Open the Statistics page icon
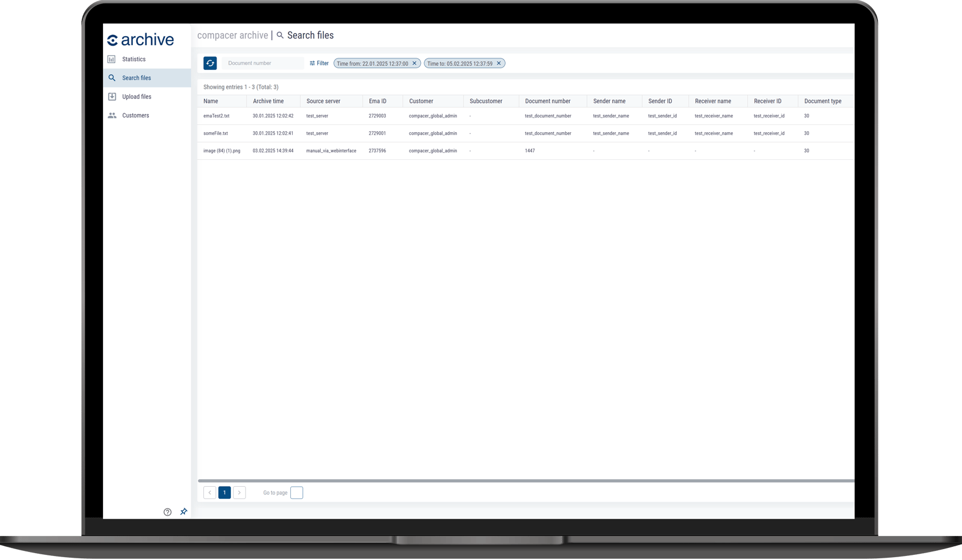 click(112, 59)
